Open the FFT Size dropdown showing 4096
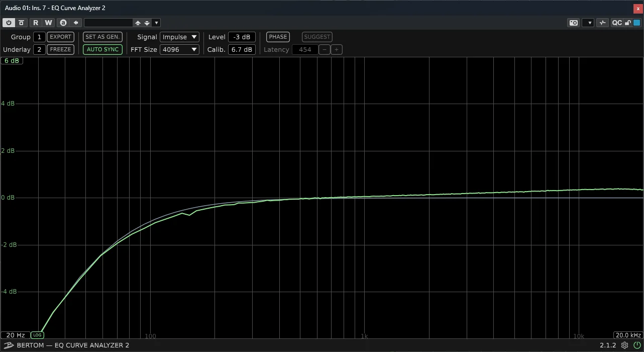644x352 pixels. [179, 49]
